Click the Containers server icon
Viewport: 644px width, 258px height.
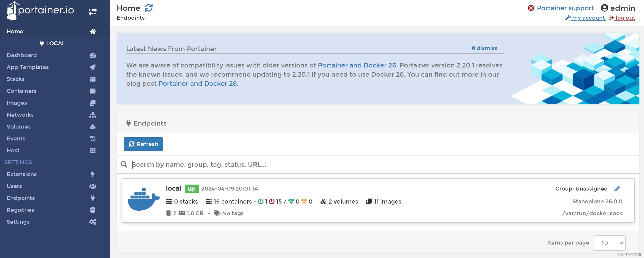click(x=93, y=91)
